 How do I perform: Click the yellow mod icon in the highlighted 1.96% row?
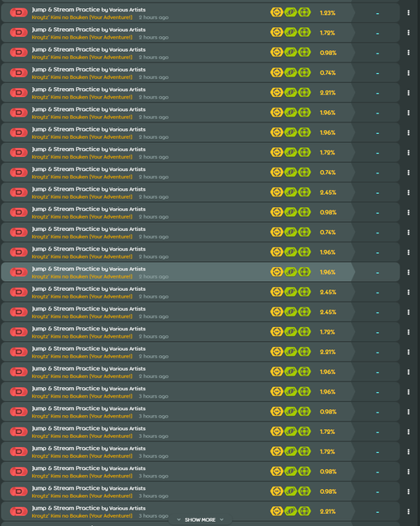coord(277,272)
